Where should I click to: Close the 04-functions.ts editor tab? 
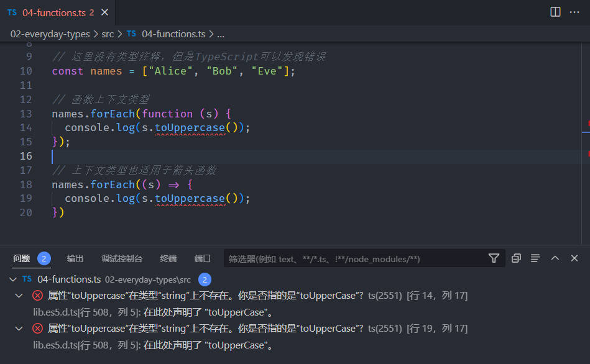[x=104, y=12]
